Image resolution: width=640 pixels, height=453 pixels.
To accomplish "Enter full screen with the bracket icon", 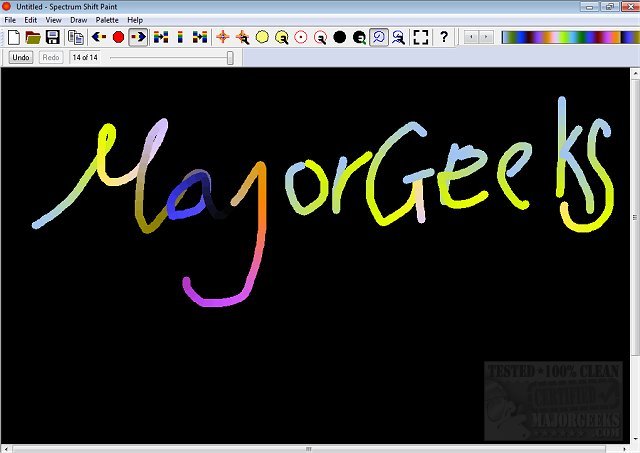I will pyautogui.click(x=421, y=37).
